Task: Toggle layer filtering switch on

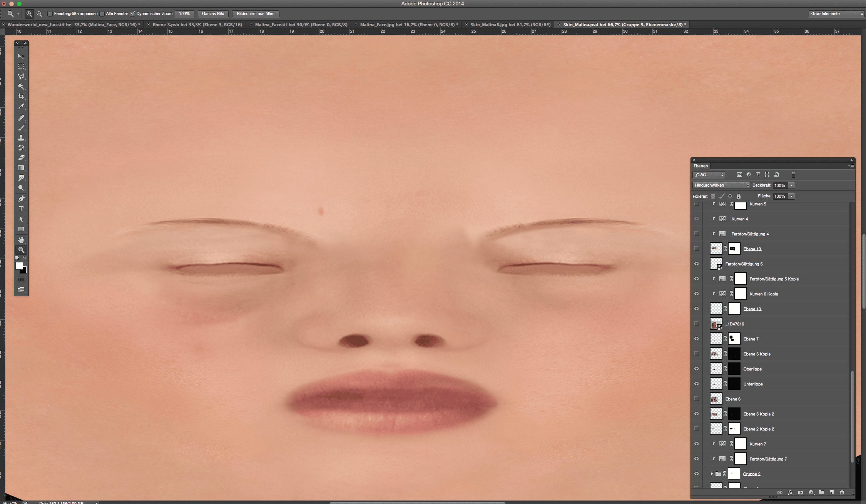Action: coord(793,175)
